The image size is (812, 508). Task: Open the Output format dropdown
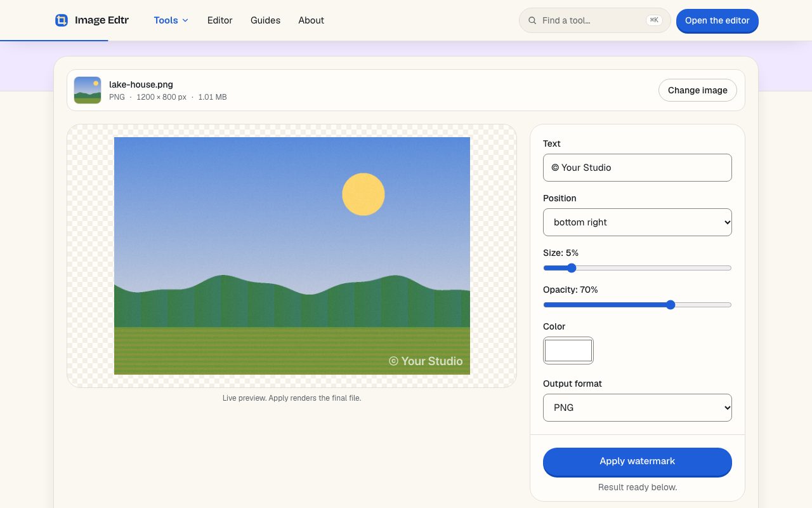click(638, 408)
